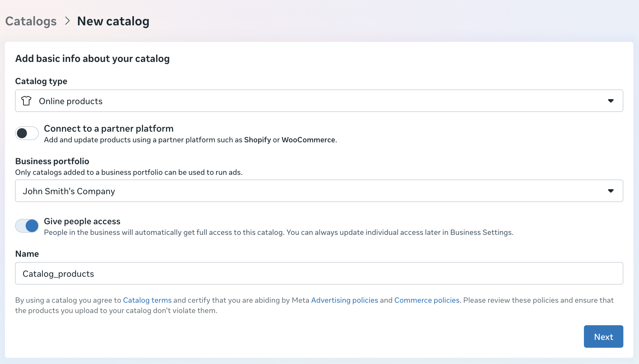Click Add basic info about your catalog heading
Viewport: 639px width, 364px height.
(92, 58)
